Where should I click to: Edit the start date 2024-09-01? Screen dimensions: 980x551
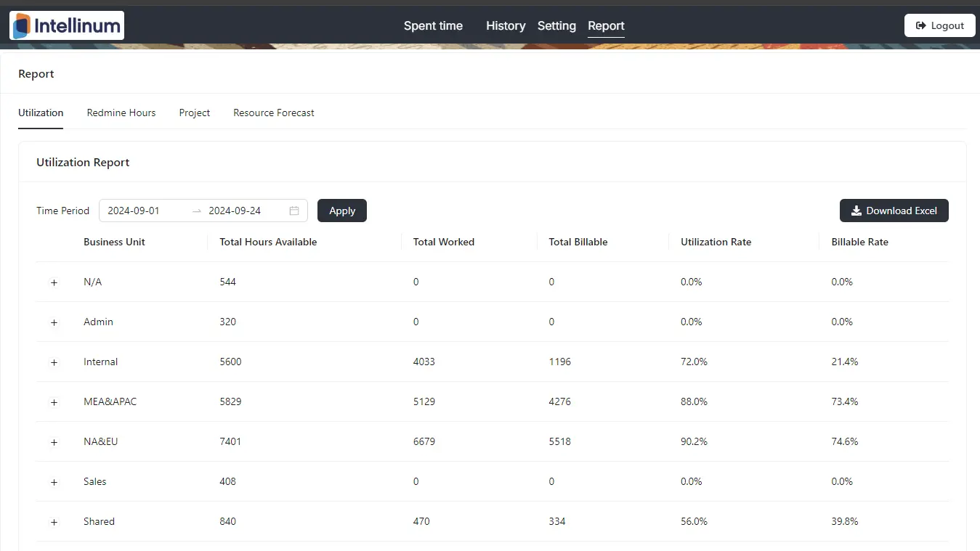[x=134, y=211]
